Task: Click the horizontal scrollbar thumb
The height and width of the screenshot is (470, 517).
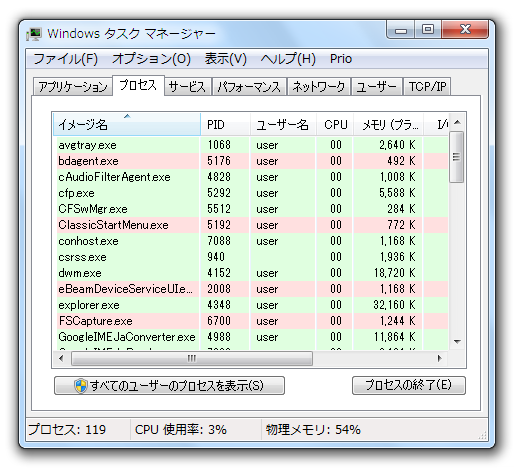Action: (x=192, y=359)
